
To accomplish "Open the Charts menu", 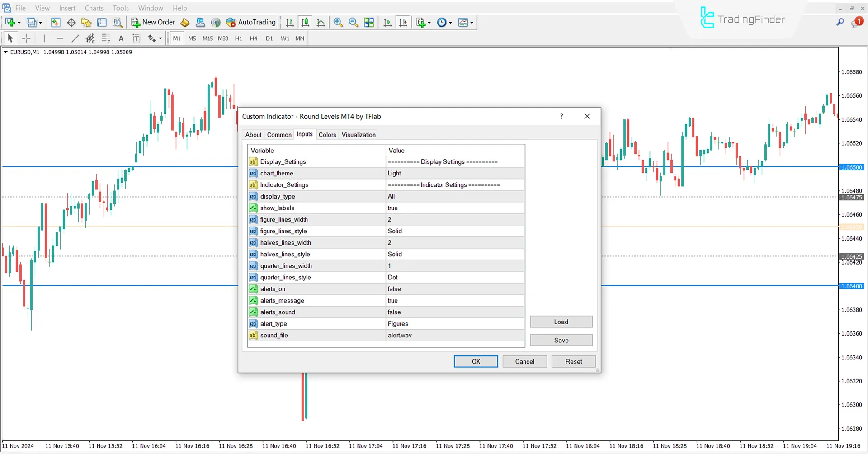I will pyautogui.click(x=94, y=8).
